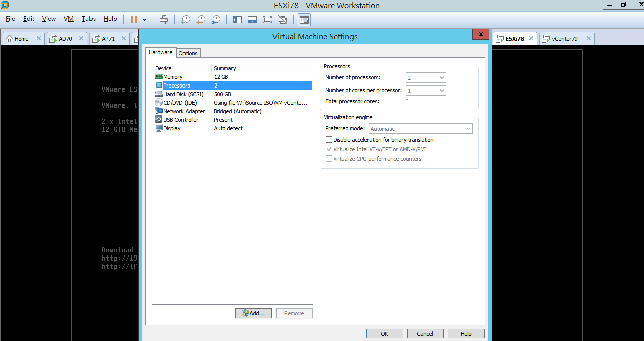Click OK in Virtual Machine Settings
Image resolution: width=644 pixels, height=341 pixels.
click(385, 334)
